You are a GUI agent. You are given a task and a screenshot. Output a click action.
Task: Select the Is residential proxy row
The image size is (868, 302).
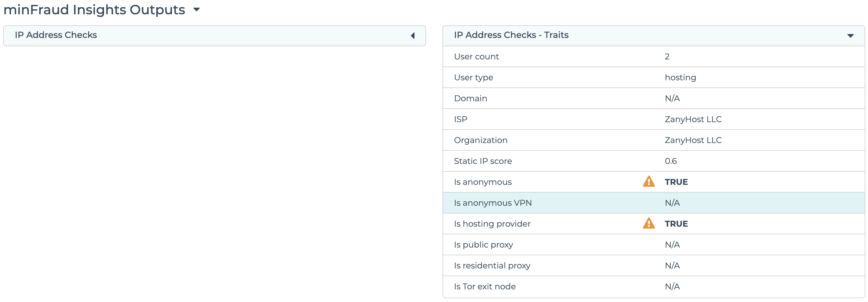(x=492, y=266)
